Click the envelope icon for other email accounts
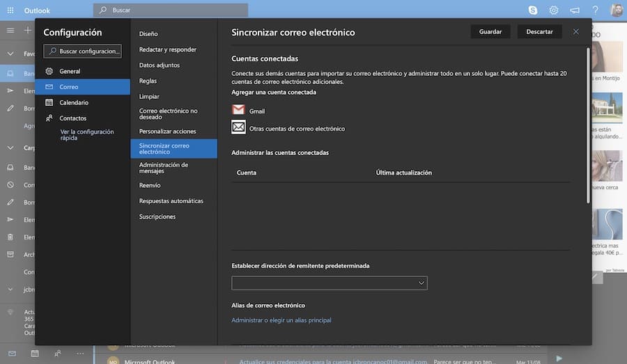Screen dimensions: 627x364 [238, 127]
